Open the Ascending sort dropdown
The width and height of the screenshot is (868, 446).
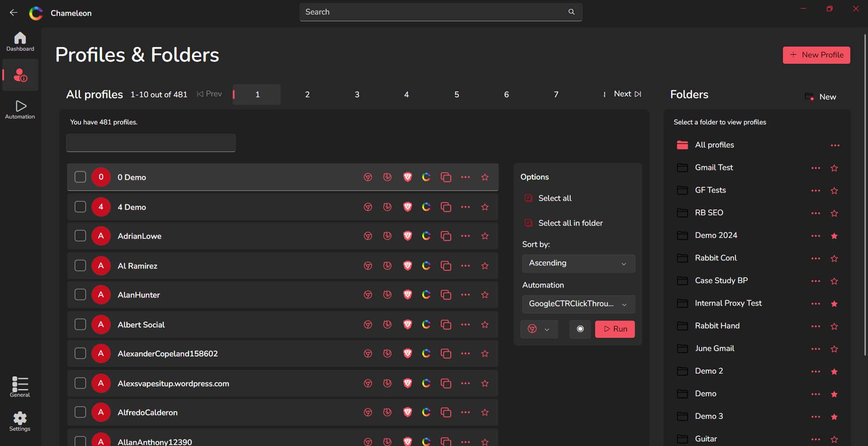(578, 263)
